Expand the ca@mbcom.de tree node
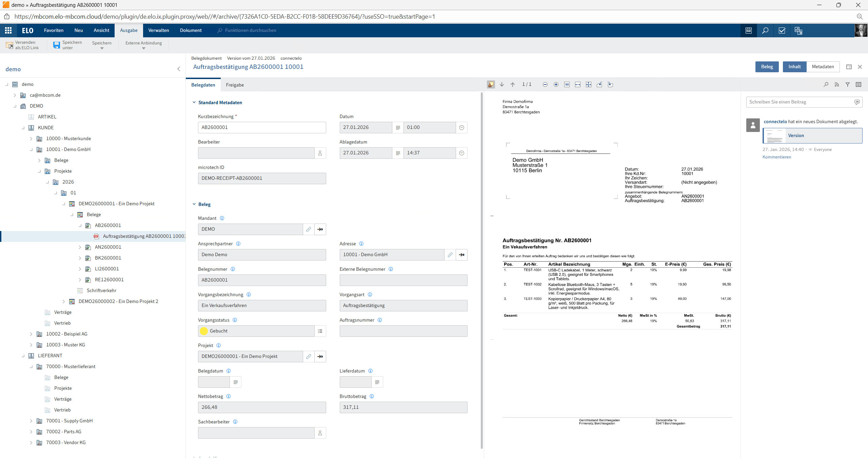Image resolution: width=868 pixels, height=459 pixels. [15, 95]
